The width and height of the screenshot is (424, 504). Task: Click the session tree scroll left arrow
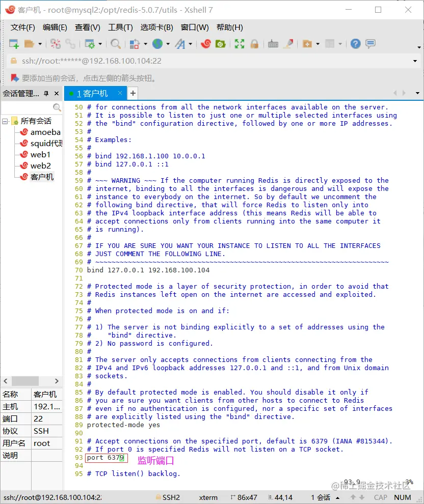click(x=6, y=381)
